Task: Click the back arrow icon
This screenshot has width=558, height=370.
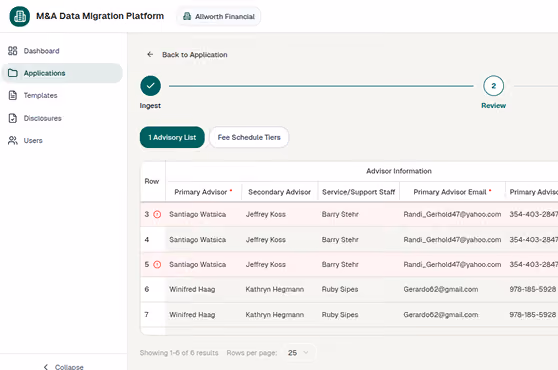Action: click(150, 54)
